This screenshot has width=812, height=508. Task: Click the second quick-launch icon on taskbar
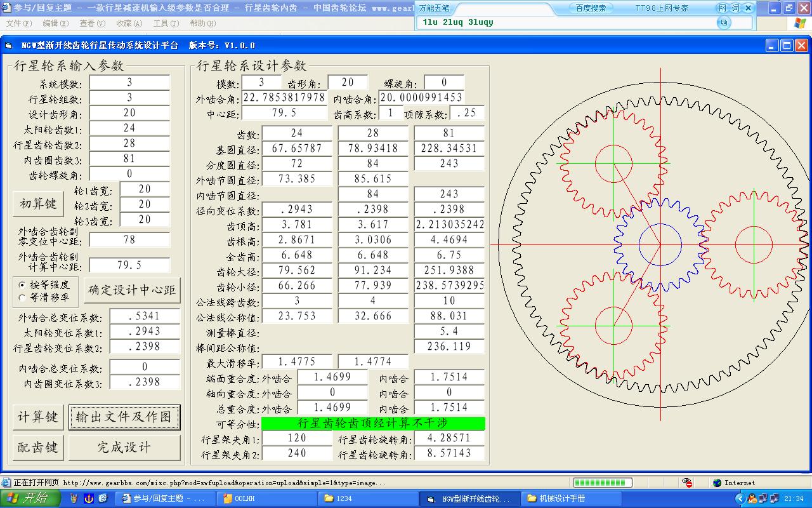(89, 498)
